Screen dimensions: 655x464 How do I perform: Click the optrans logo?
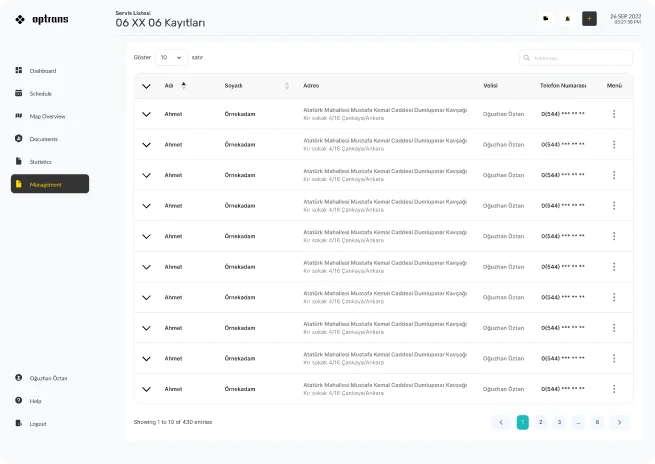click(x=42, y=19)
